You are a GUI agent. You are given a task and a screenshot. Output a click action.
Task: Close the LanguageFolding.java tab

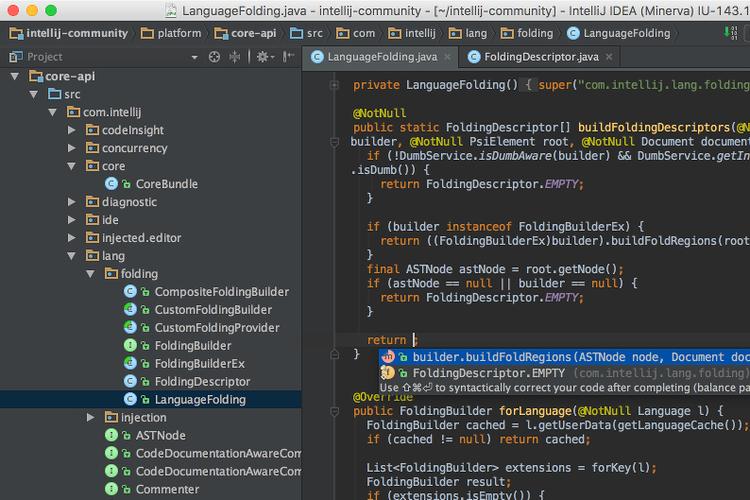(x=448, y=57)
